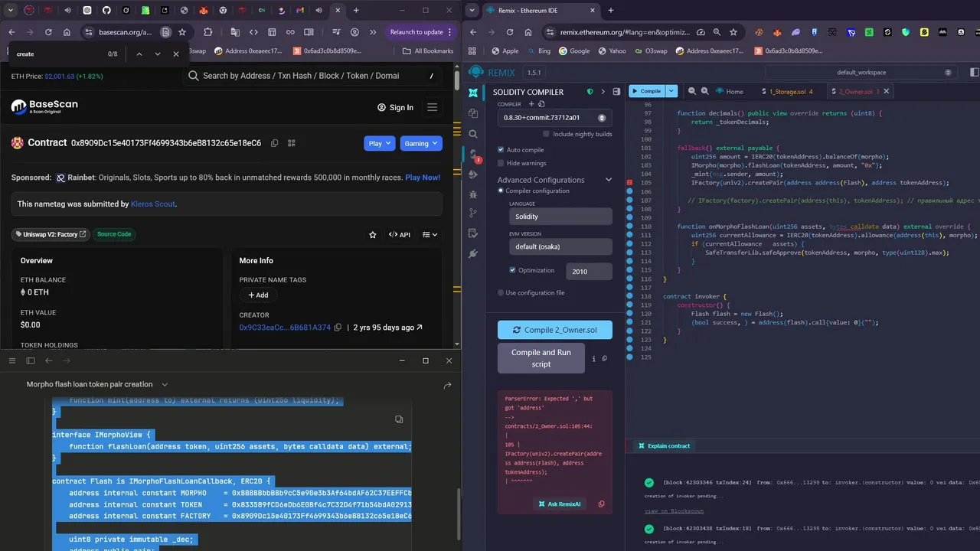Select the Compiler configuration radio button
Viewport: 980px width, 551px height.
click(501, 191)
